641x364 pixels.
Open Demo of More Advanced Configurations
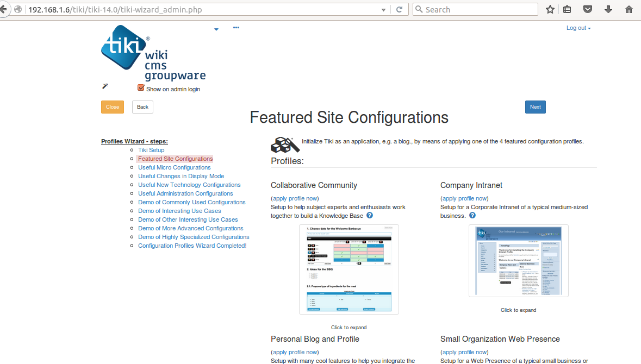pyautogui.click(x=190, y=228)
